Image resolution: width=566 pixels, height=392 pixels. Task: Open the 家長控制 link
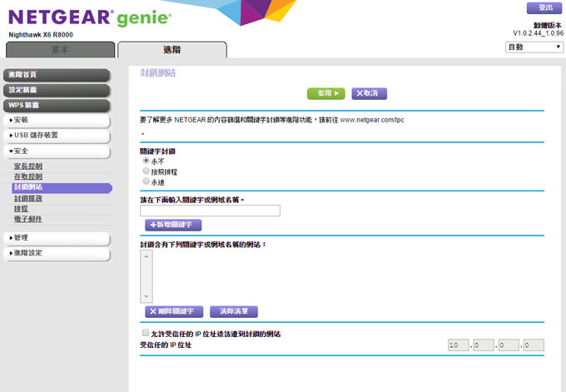[x=28, y=166]
